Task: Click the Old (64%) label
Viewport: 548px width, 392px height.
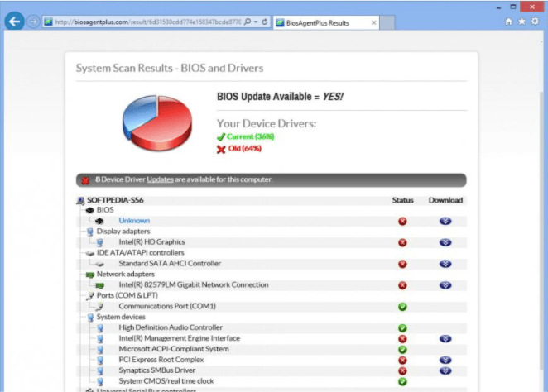Action: click(245, 148)
